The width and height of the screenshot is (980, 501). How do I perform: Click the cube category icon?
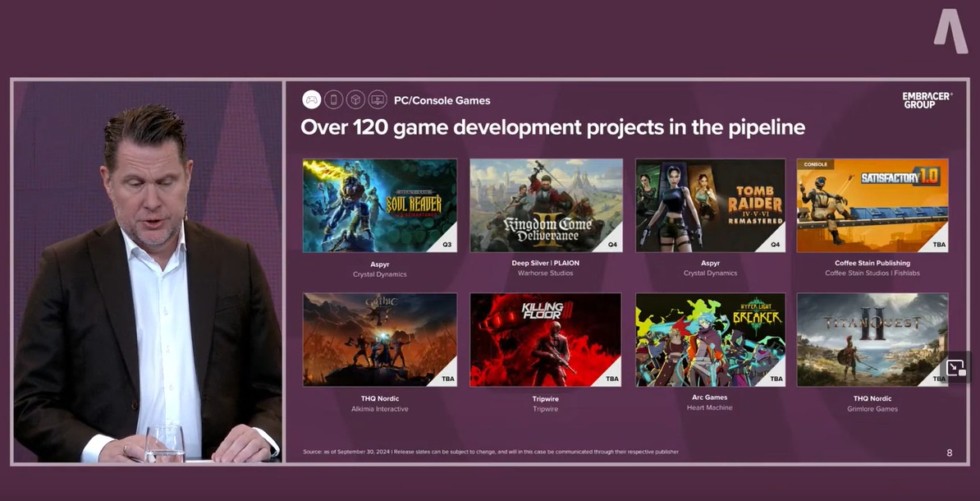(x=355, y=99)
